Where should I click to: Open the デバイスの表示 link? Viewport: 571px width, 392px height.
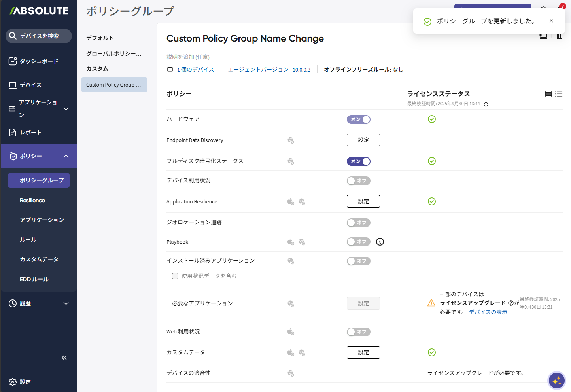(488, 312)
